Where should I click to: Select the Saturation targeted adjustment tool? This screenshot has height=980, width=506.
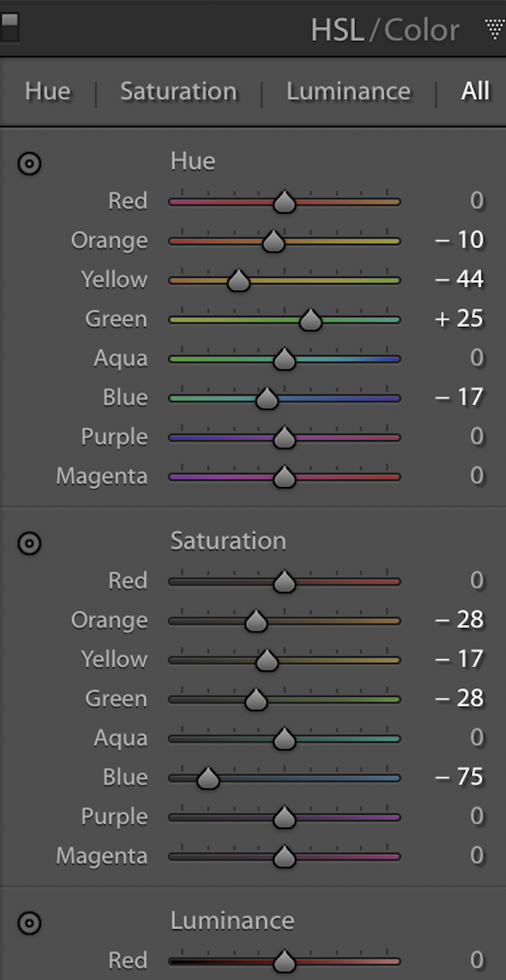pos(29,544)
